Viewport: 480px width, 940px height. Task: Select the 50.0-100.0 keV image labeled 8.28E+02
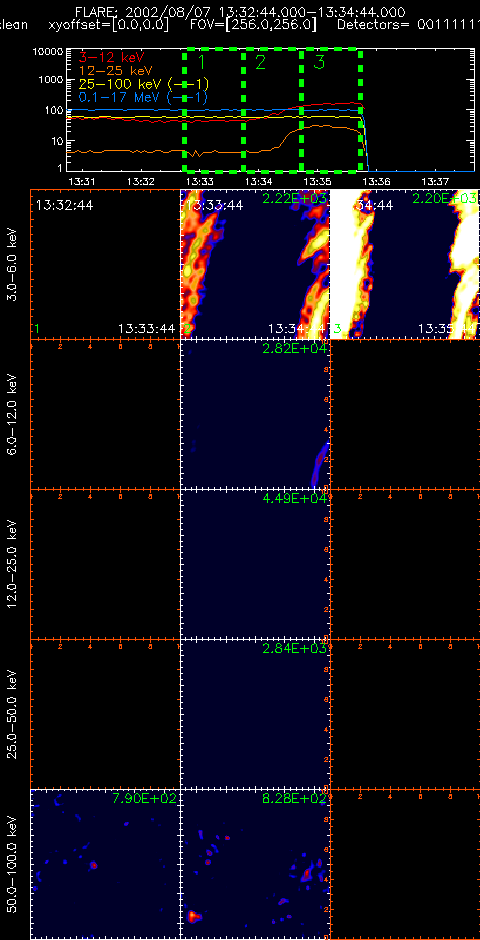click(x=255, y=864)
